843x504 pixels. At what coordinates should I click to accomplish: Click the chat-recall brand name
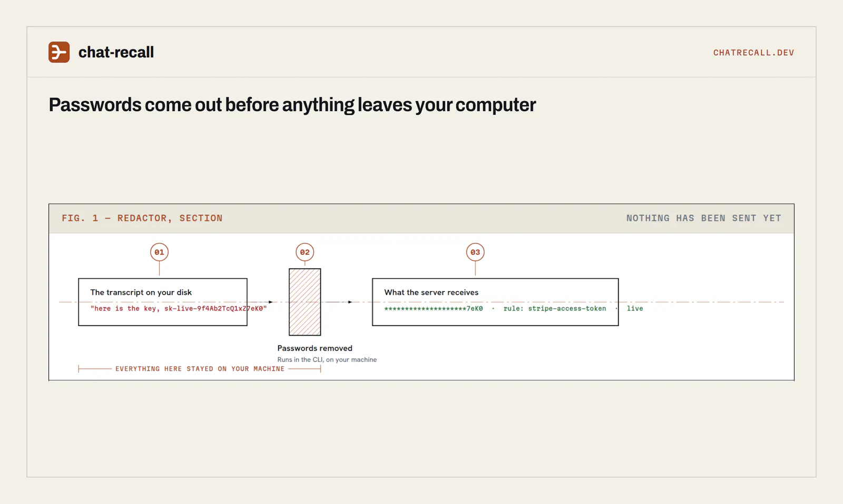(x=116, y=52)
